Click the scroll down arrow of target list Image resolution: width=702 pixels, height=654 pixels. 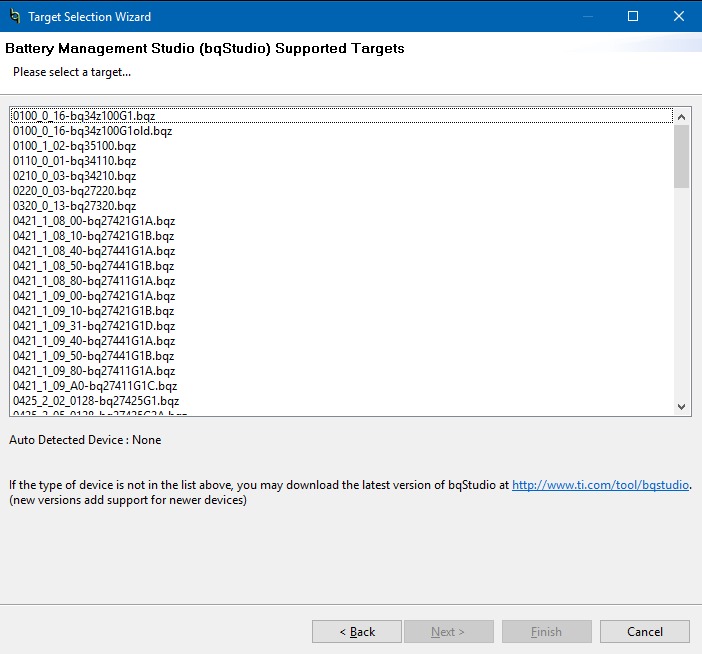681,406
